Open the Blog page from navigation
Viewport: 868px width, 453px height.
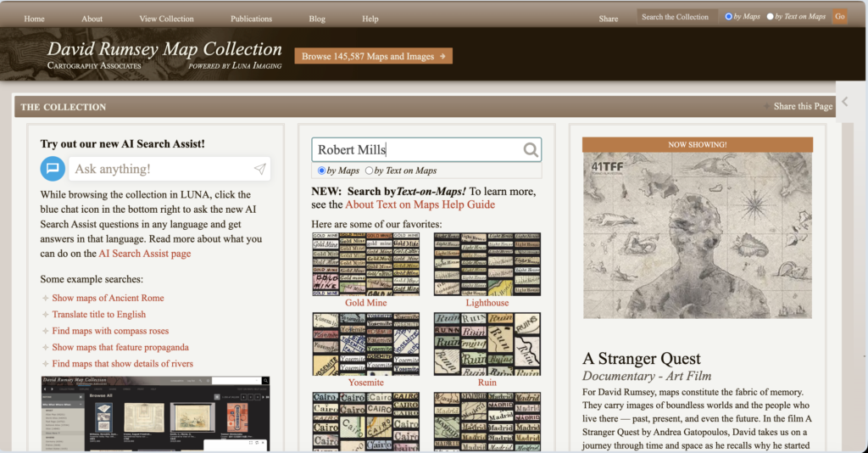coord(317,19)
